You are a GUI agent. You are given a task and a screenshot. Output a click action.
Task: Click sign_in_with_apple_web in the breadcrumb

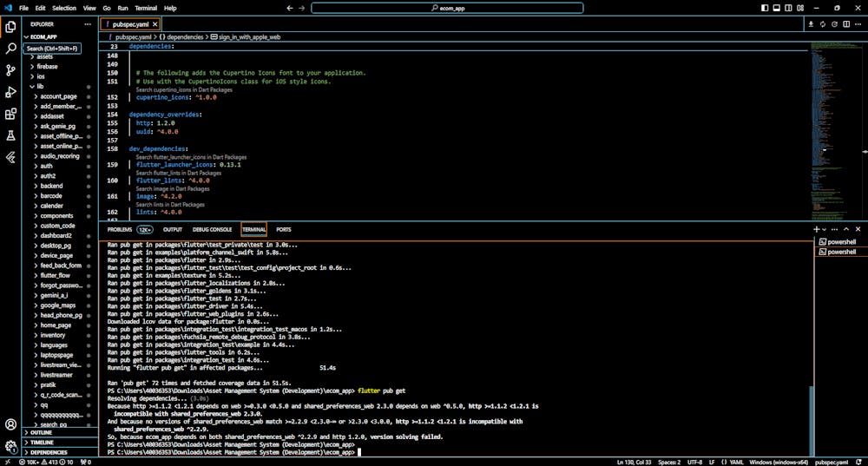tap(249, 37)
